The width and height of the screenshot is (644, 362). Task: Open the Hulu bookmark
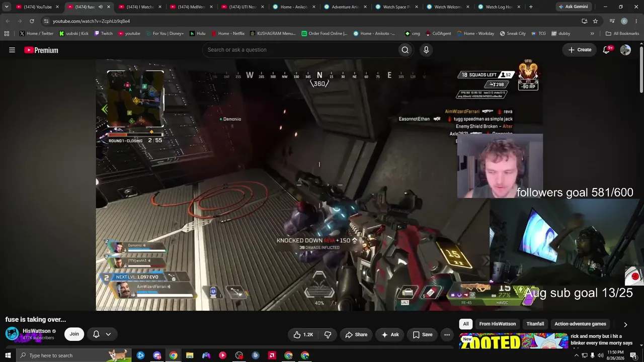197,34
